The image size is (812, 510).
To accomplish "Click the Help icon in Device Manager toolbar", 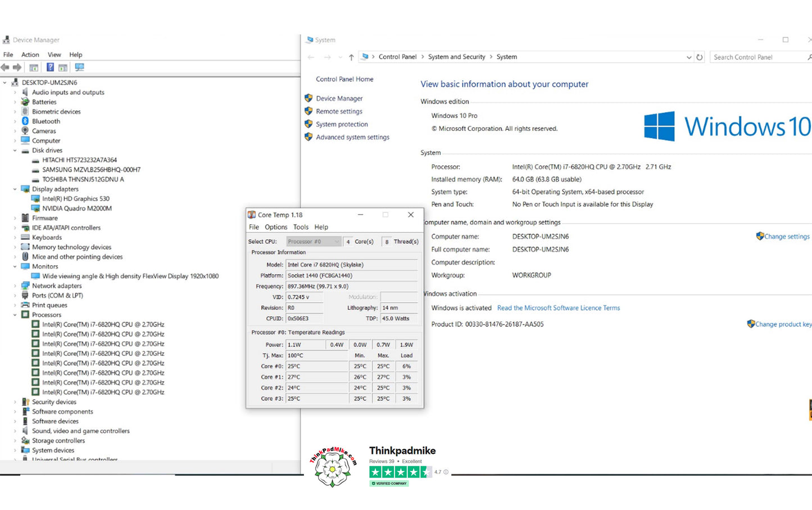I will point(50,67).
